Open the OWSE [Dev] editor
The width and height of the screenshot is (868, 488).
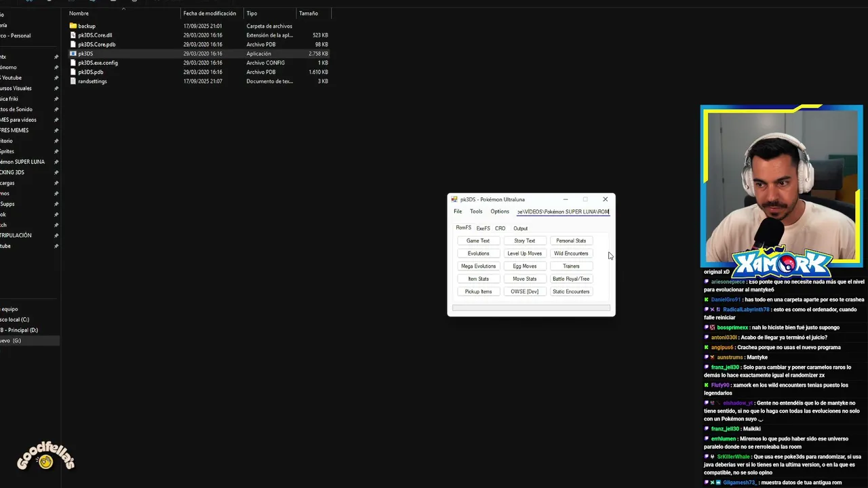click(x=524, y=291)
